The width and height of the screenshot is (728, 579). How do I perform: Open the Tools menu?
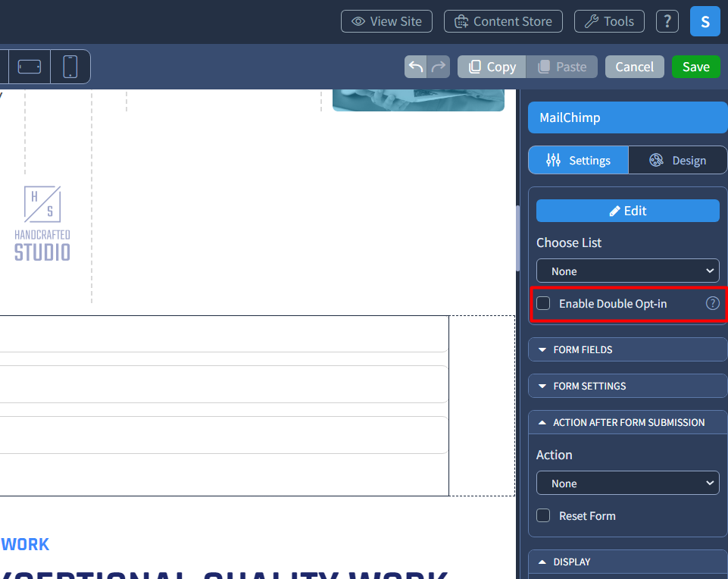pyautogui.click(x=609, y=21)
